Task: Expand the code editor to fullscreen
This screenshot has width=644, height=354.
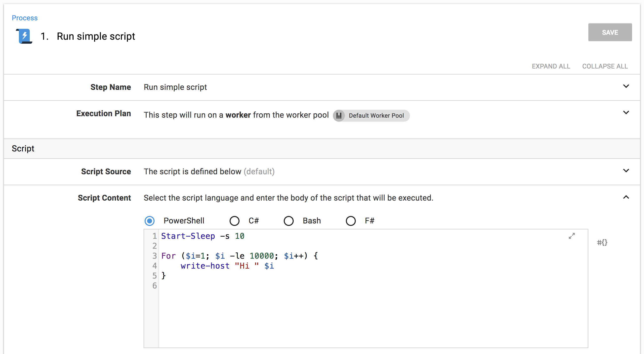Action: point(572,236)
